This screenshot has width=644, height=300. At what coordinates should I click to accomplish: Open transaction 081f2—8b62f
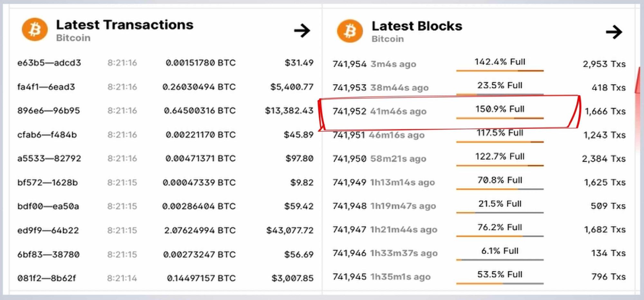[46, 278]
